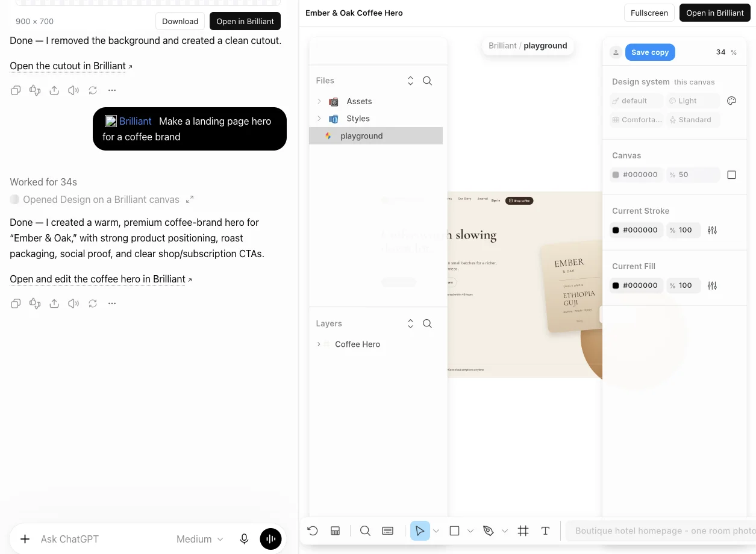Open and edit the coffee hero link
The width and height of the screenshot is (756, 554).
(101, 279)
